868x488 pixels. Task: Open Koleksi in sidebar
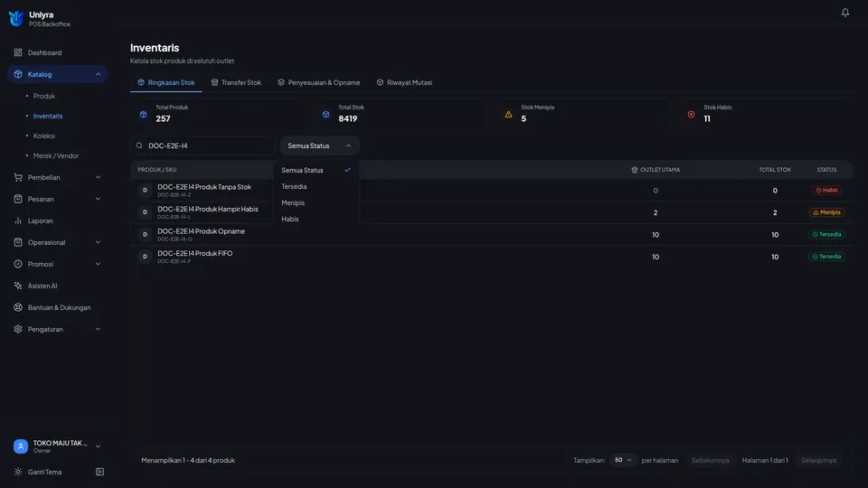pos(44,136)
